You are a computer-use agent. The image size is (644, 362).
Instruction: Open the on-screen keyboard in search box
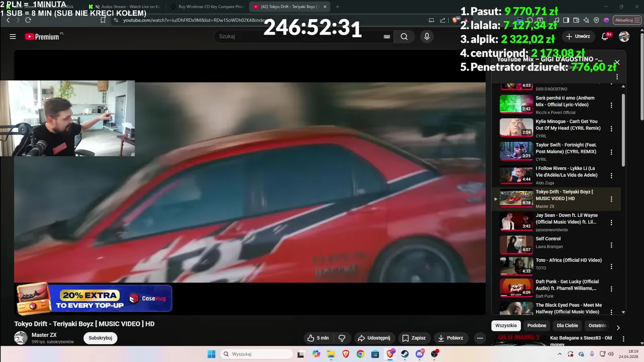[386, 37]
